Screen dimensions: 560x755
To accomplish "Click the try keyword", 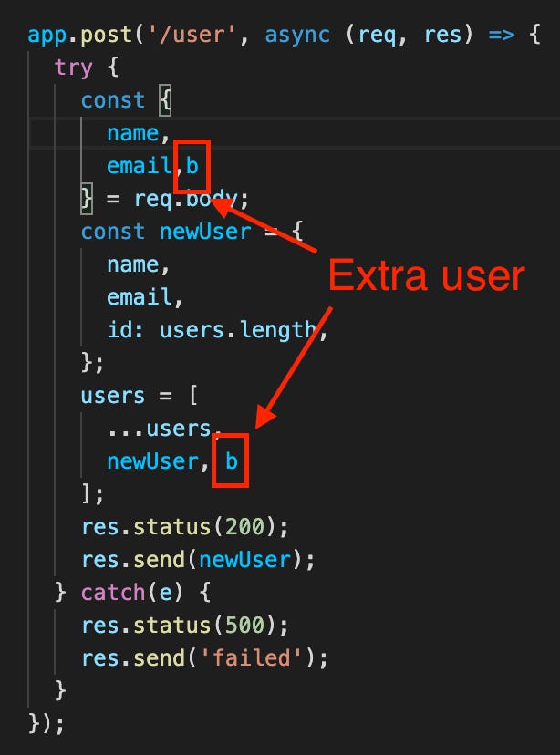I will point(73,67).
